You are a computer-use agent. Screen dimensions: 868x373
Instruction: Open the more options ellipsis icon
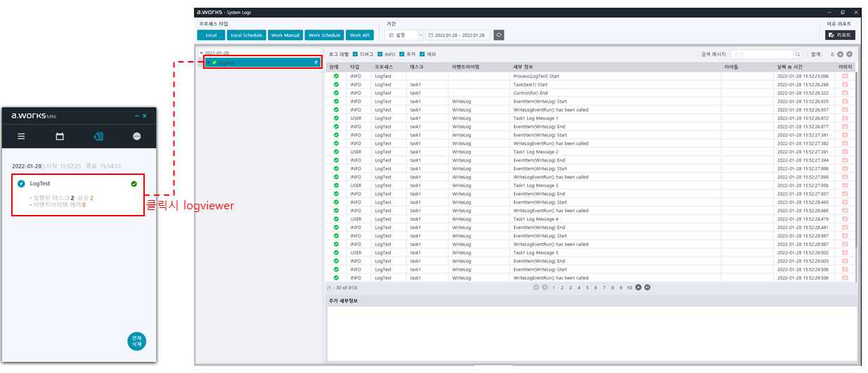click(136, 136)
